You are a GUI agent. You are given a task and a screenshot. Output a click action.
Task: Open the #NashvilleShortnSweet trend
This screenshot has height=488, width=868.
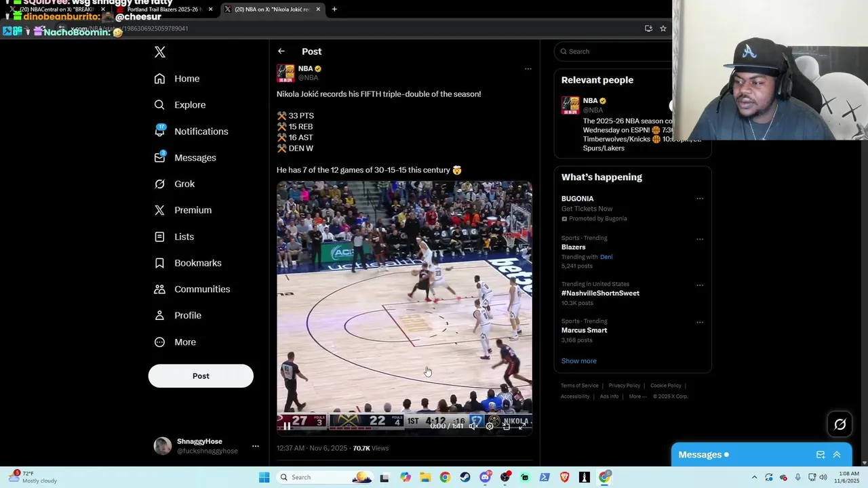600,293
